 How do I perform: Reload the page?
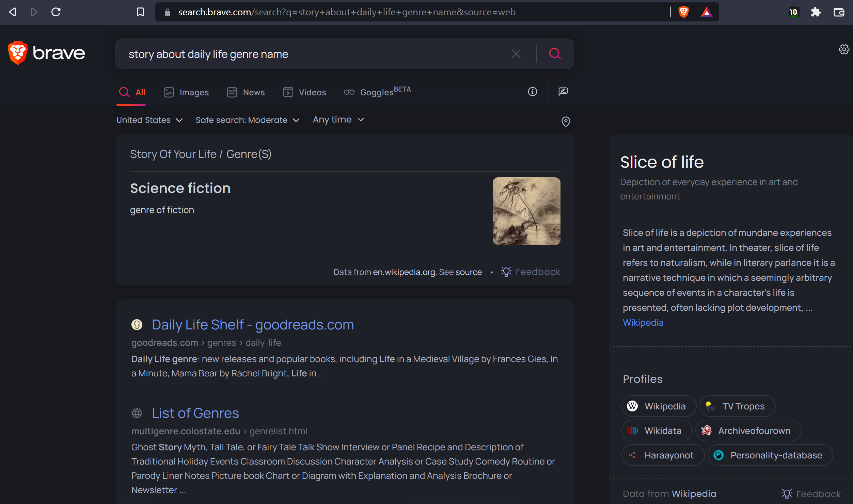tap(56, 12)
